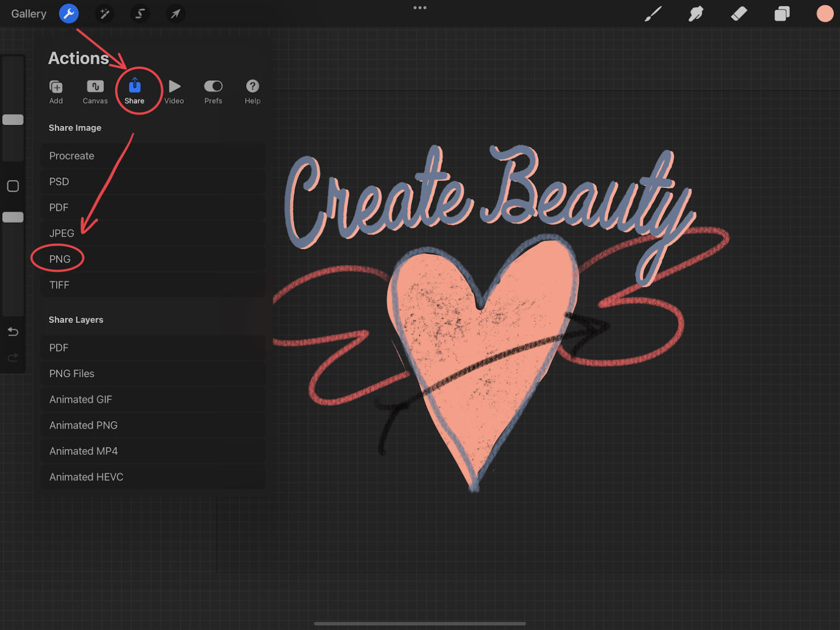Tap the Undo arrow in the sidebar
This screenshot has height=630, width=840.
(x=13, y=331)
